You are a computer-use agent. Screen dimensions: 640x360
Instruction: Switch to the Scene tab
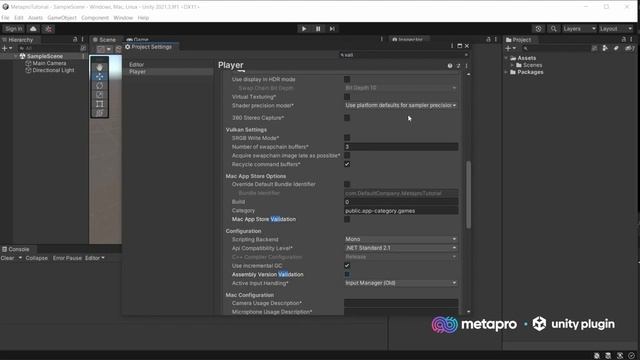(104, 40)
